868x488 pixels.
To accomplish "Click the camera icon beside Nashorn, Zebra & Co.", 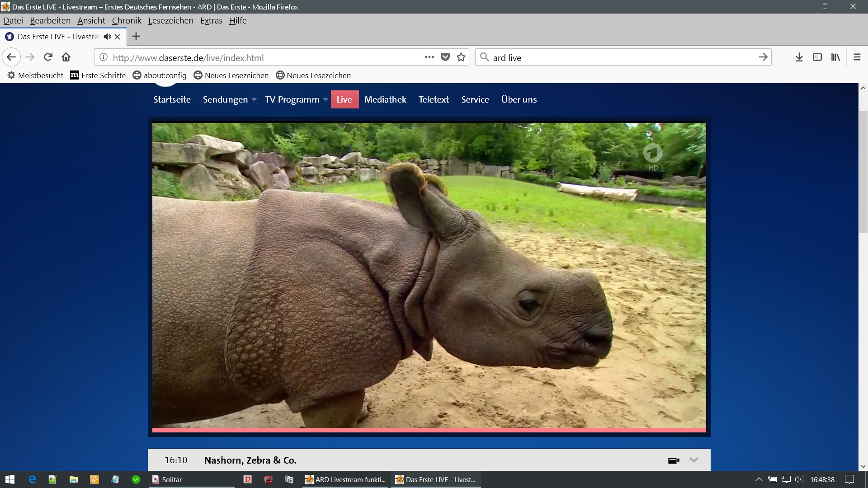I will point(674,460).
